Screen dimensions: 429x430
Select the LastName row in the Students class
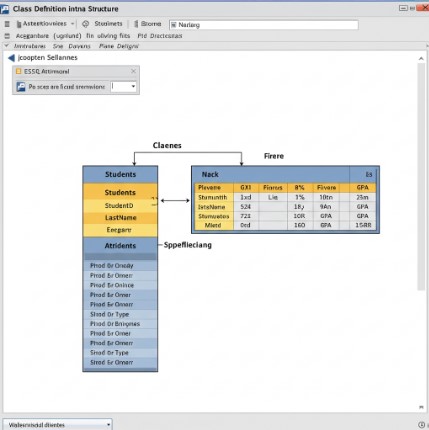click(x=120, y=218)
